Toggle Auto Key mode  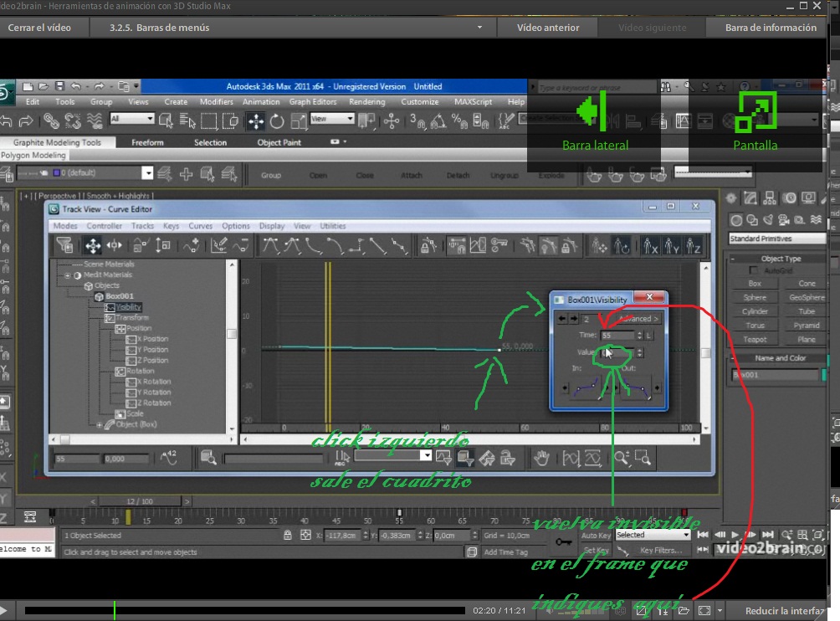(x=596, y=536)
